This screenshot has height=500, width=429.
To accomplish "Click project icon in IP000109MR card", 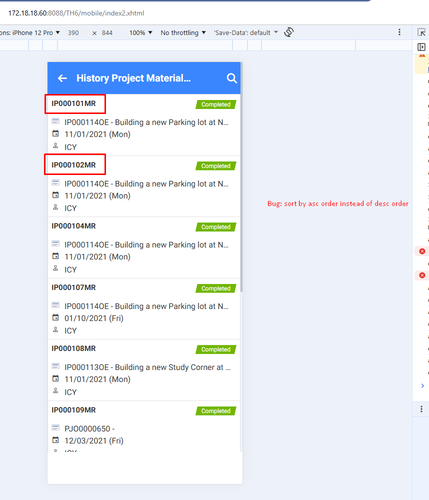I will click(56, 428).
